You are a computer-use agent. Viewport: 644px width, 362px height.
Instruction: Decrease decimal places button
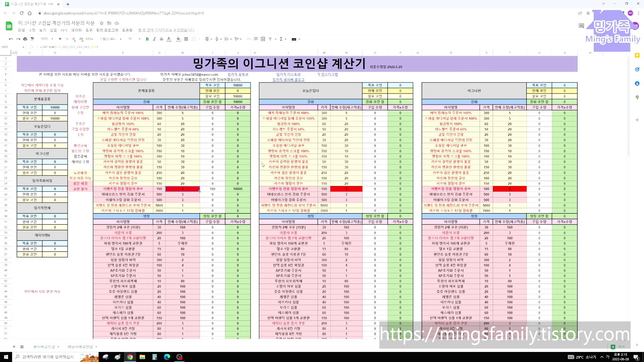73,39
